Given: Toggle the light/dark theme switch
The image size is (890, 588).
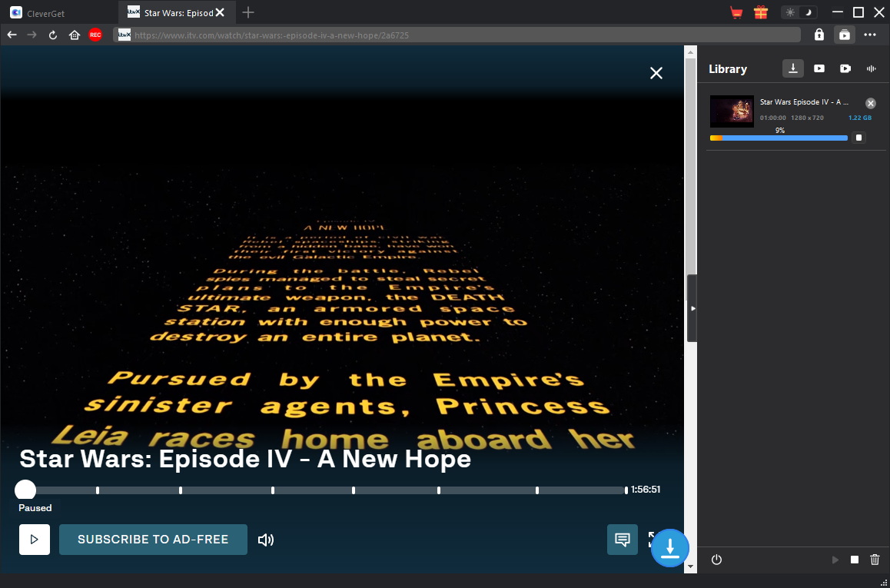Looking at the screenshot, I should coord(799,12).
